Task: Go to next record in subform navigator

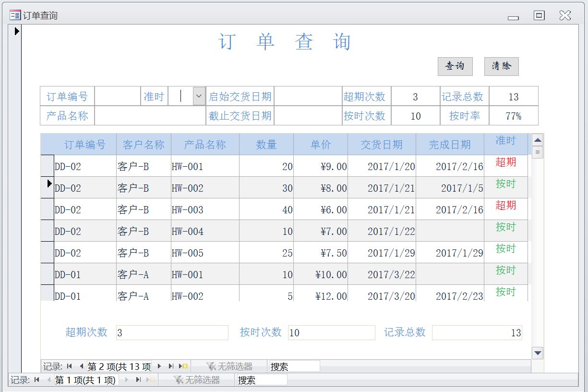Action: [x=159, y=367]
